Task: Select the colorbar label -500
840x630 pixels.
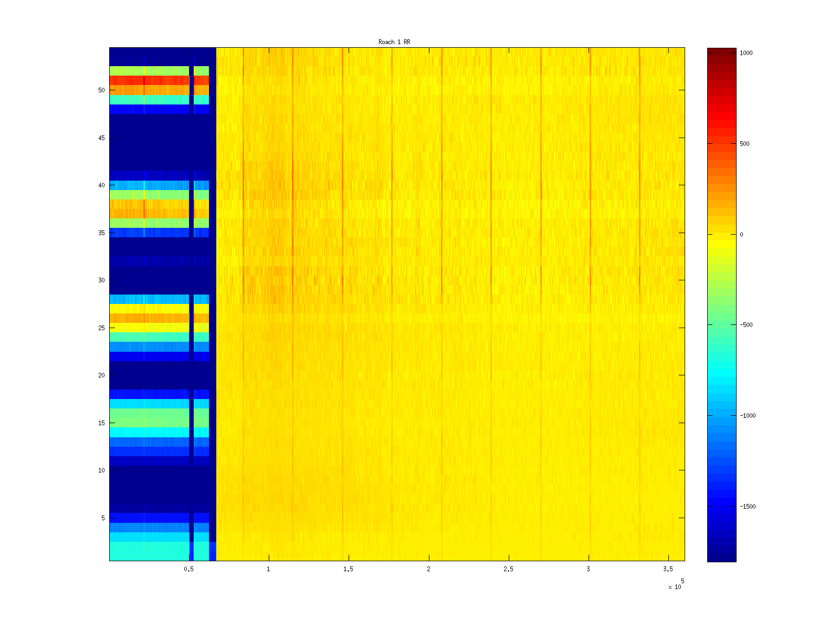Action: (746, 325)
